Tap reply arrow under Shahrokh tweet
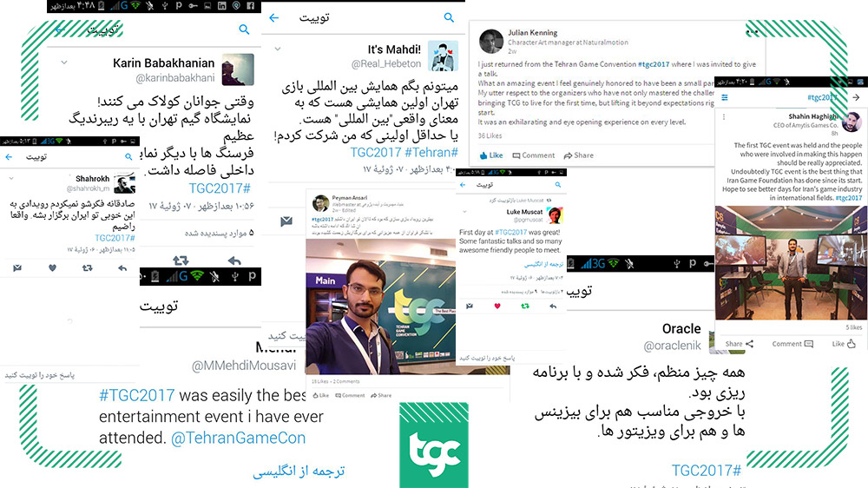 point(122,267)
